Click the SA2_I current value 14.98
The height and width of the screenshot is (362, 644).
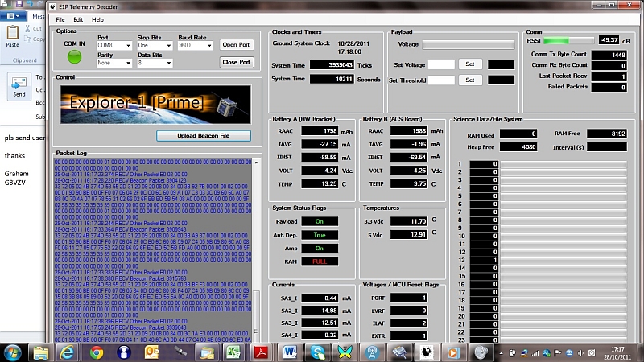(x=320, y=311)
